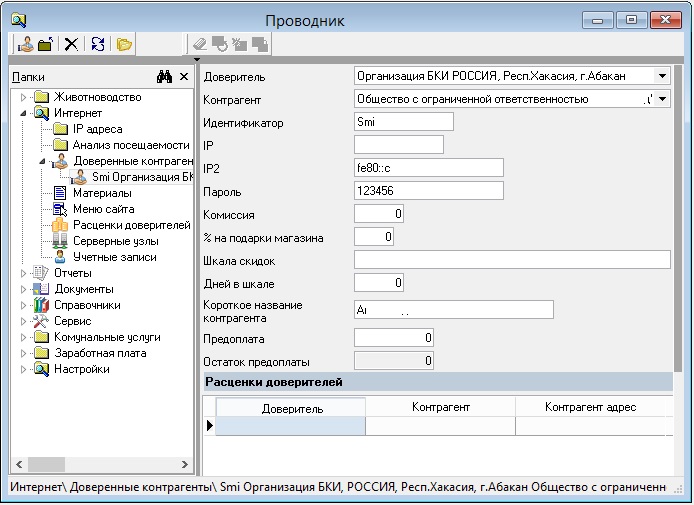Click the empty IP input field

(x=399, y=145)
